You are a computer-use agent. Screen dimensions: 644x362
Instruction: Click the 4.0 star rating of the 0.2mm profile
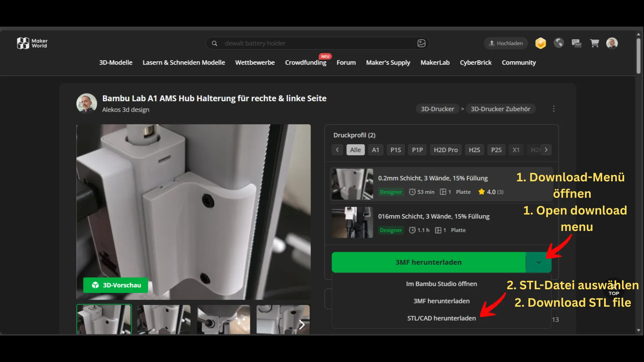pos(491,192)
